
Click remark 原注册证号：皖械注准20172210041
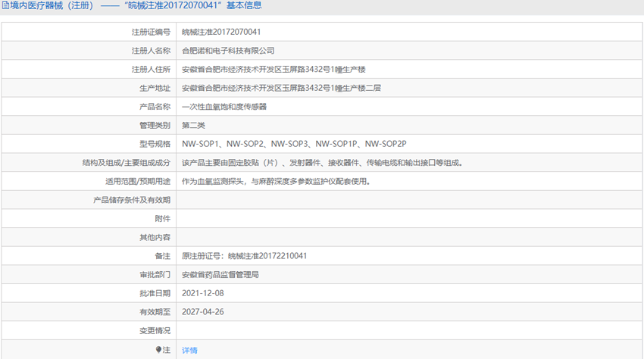[245, 256]
